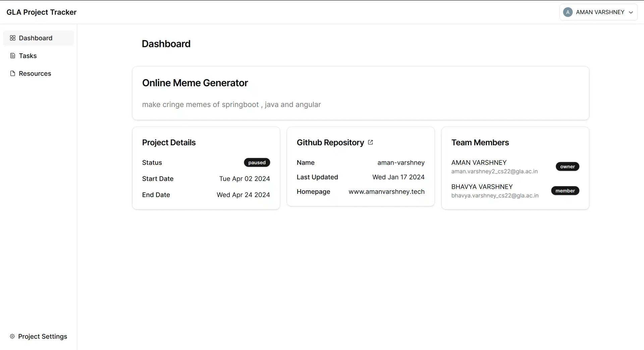Click the Github Repository heading
The height and width of the screenshot is (350, 644).
click(x=330, y=143)
